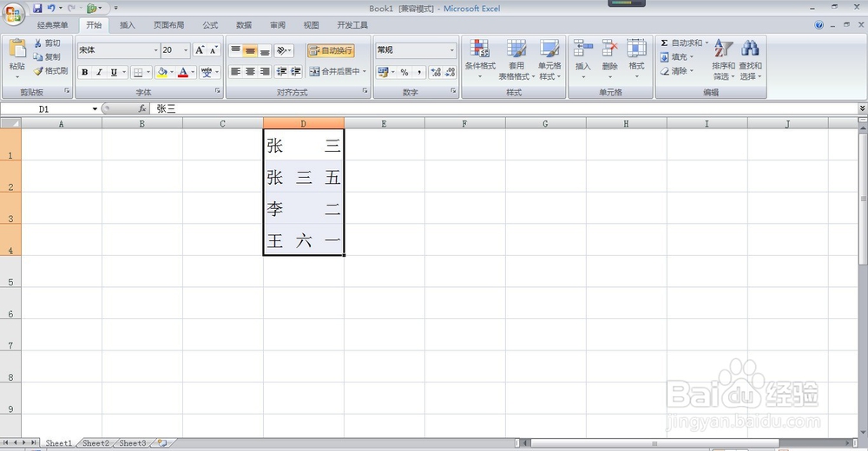Viewport: 868px width, 451px height.
Task: Increase indent in alignment group
Action: [296, 71]
